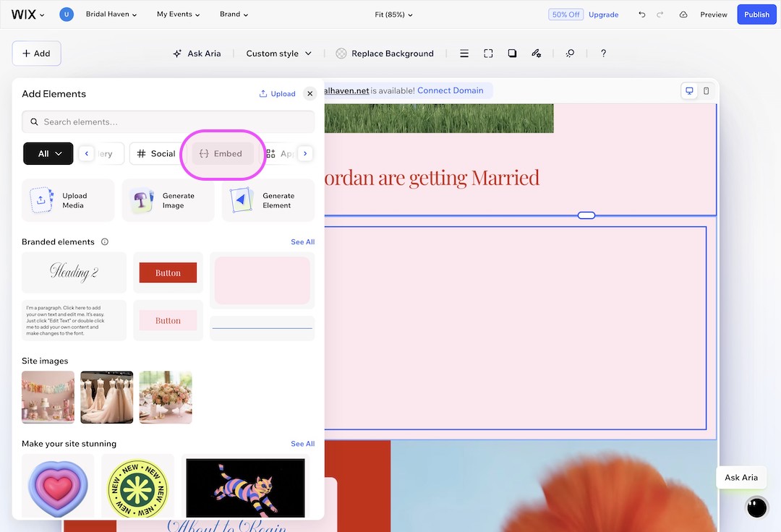Switch to desktop view using the monitor toggle
Viewport: 781px width, 532px height.
(688, 90)
